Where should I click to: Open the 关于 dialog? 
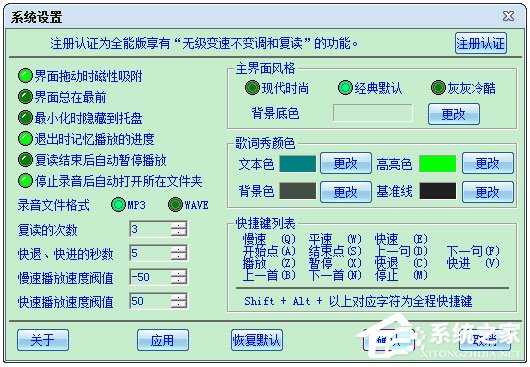(43, 340)
